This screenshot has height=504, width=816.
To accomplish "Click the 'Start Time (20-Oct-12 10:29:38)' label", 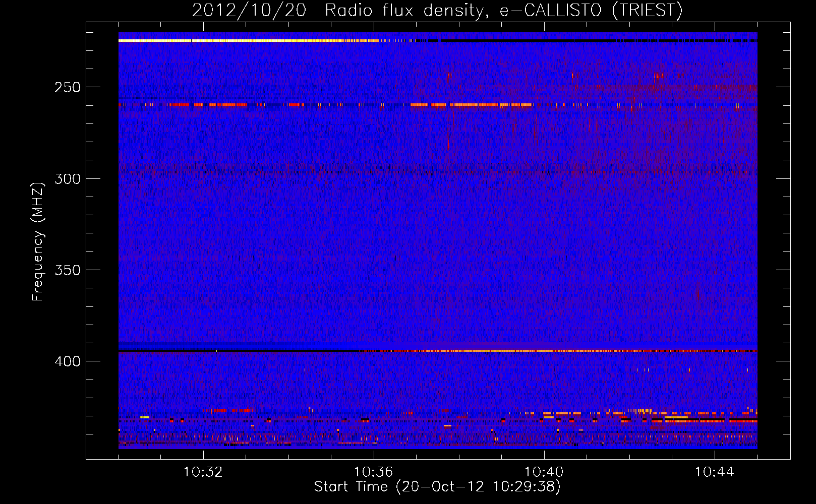I will (x=437, y=487).
